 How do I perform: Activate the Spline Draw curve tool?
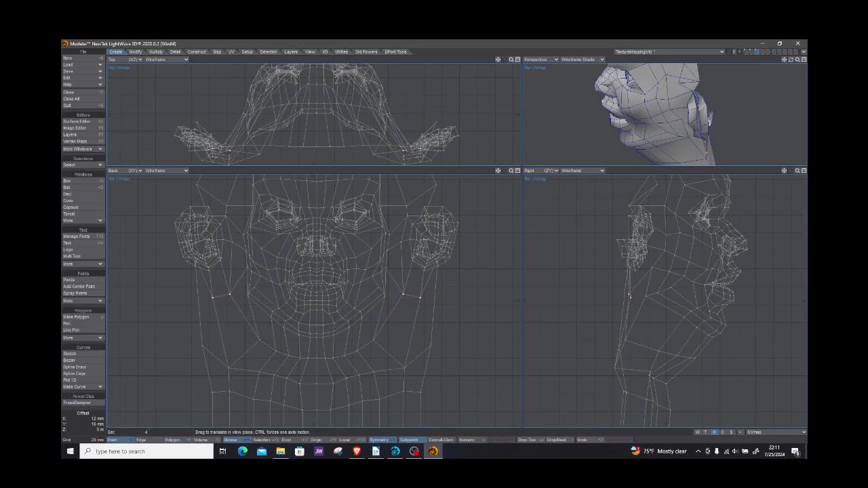point(83,367)
